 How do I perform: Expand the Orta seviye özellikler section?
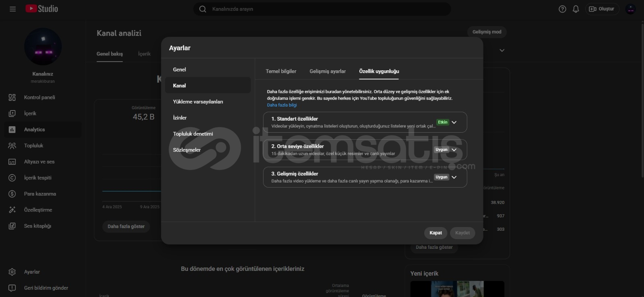[x=454, y=150]
